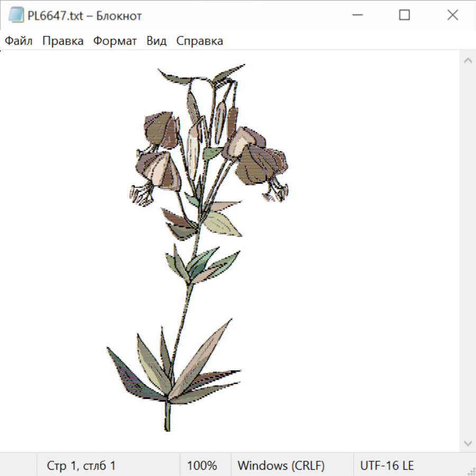Image resolution: width=476 pixels, height=476 pixels.
Task: Click the vertical scrollbar track
Action: tap(468, 252)
